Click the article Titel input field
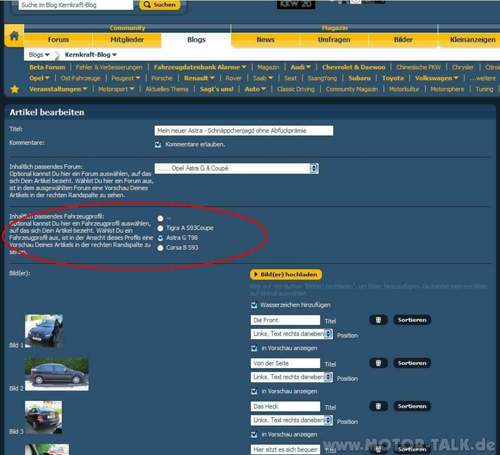500x455 pixels. 244,131
